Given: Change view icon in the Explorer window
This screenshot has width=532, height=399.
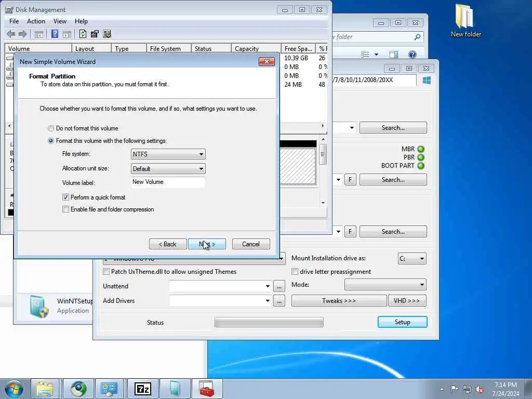Looking at the screenshot, I should 365,54.
